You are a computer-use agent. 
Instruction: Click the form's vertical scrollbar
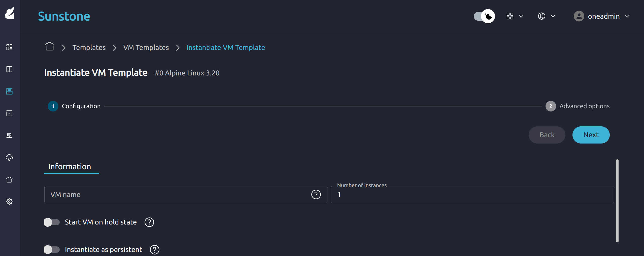click(617, 201)
